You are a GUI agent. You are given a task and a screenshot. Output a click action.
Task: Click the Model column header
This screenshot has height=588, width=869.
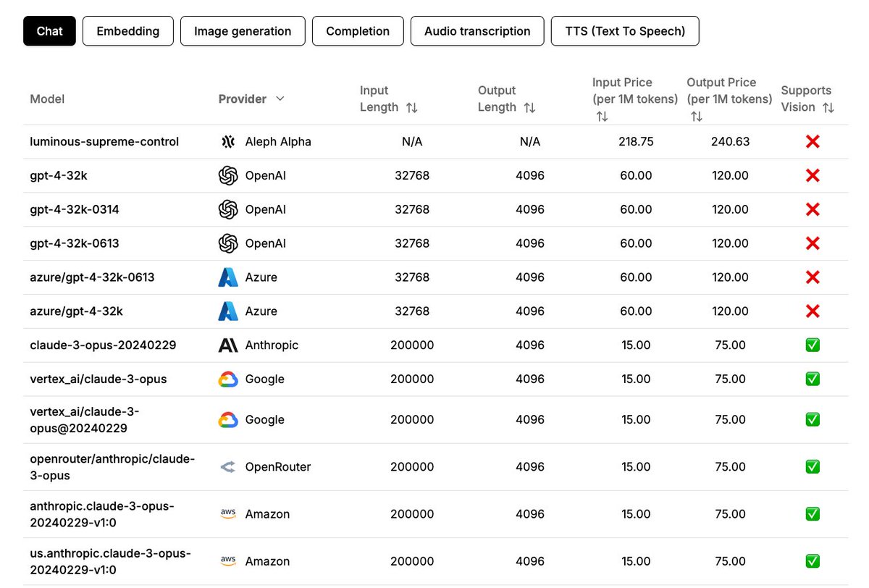[x=47, y=99]
